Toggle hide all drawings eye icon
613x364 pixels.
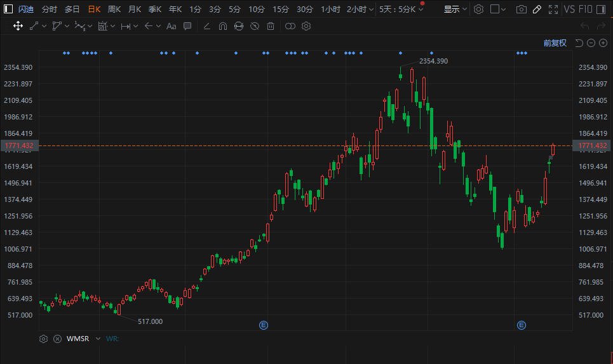255,26
